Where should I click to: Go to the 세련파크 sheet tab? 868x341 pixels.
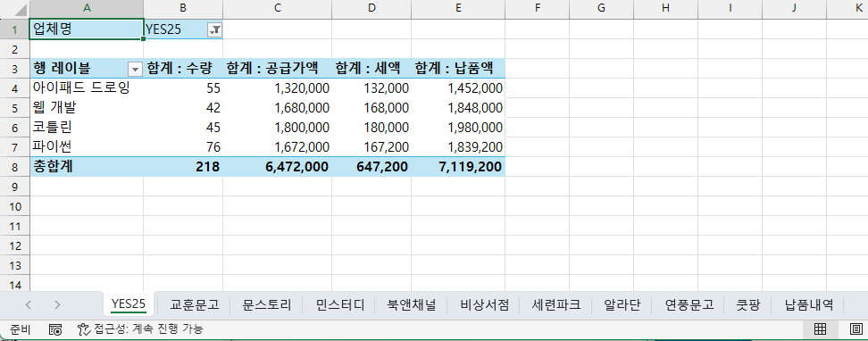[x=556, y=304]
